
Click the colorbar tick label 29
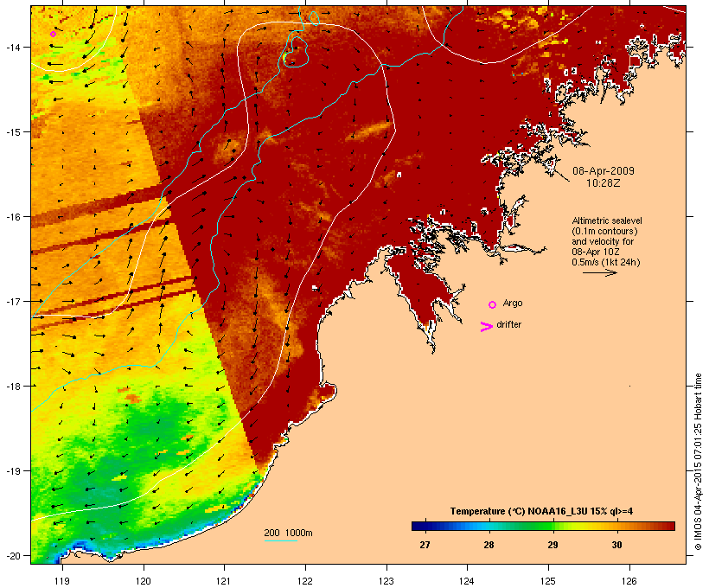tap(553, 545)
